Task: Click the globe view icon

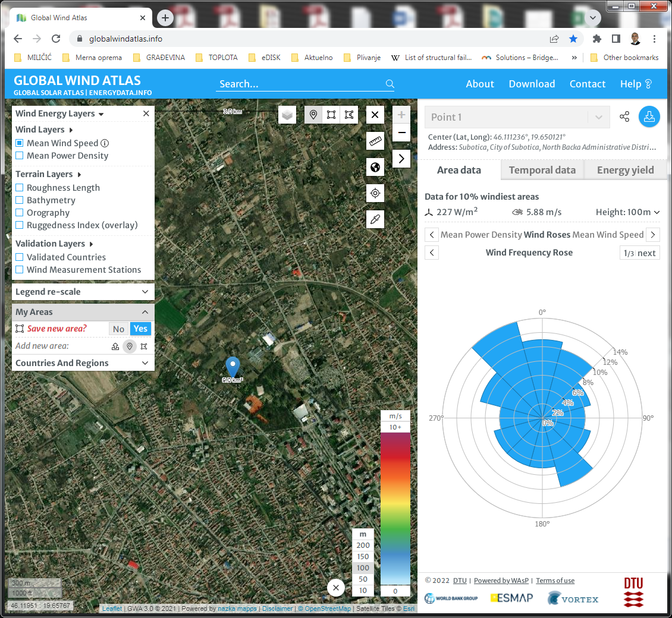Action: [375, 167]
